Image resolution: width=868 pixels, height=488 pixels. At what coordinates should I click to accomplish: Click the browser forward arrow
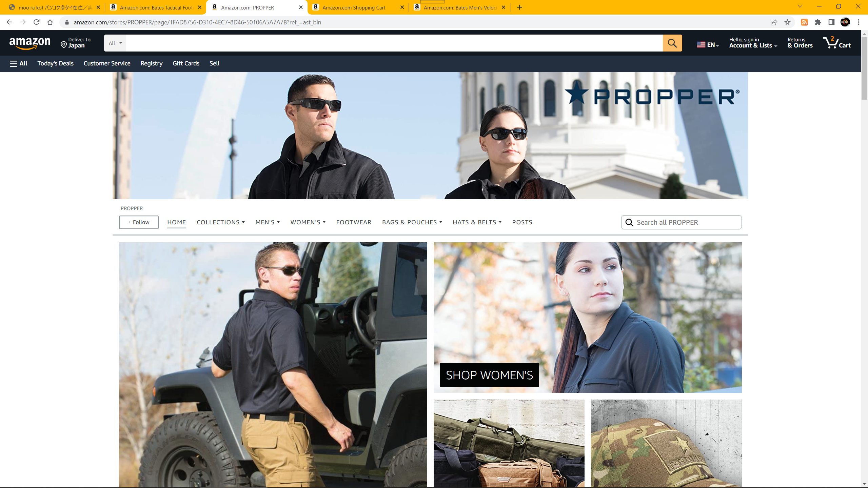pyautogui.click(x=23, y=22)
